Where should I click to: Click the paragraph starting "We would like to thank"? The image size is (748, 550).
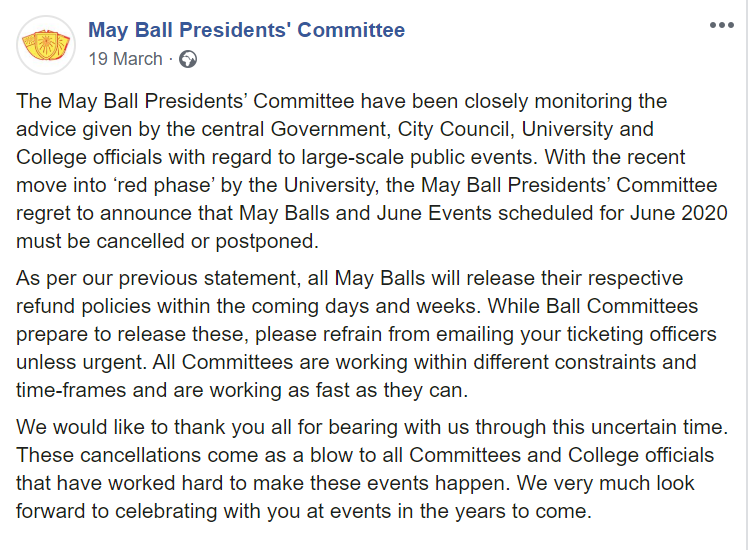(372, 469)
